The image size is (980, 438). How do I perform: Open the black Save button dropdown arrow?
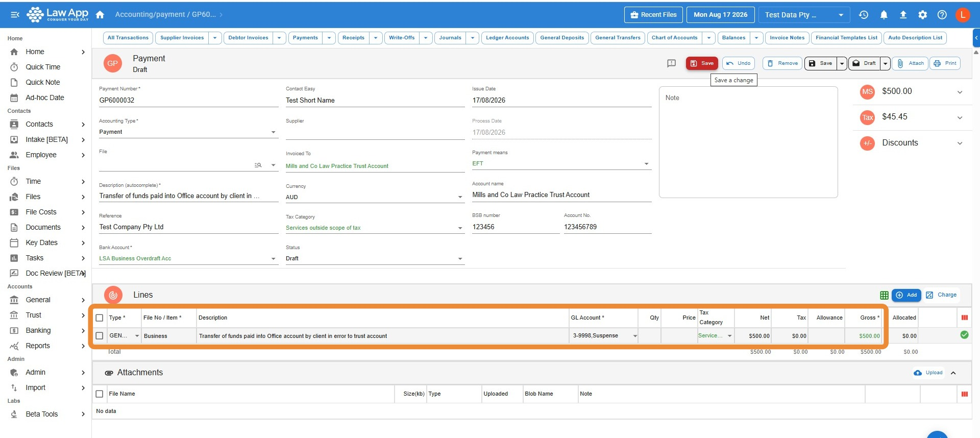coord(842,63)
